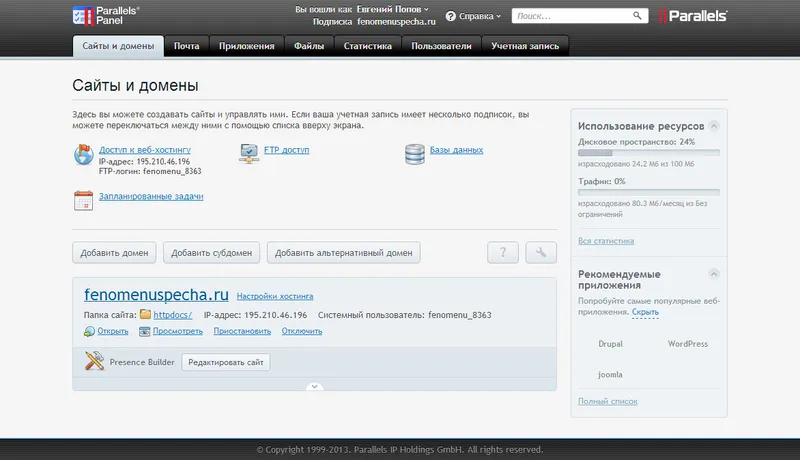Open the Доступ к веб-хостингу link

pos(144,150)
